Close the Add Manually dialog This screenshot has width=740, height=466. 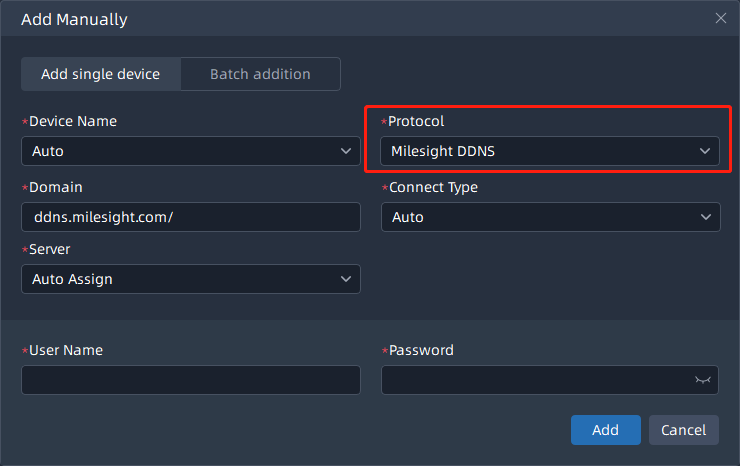720,18
